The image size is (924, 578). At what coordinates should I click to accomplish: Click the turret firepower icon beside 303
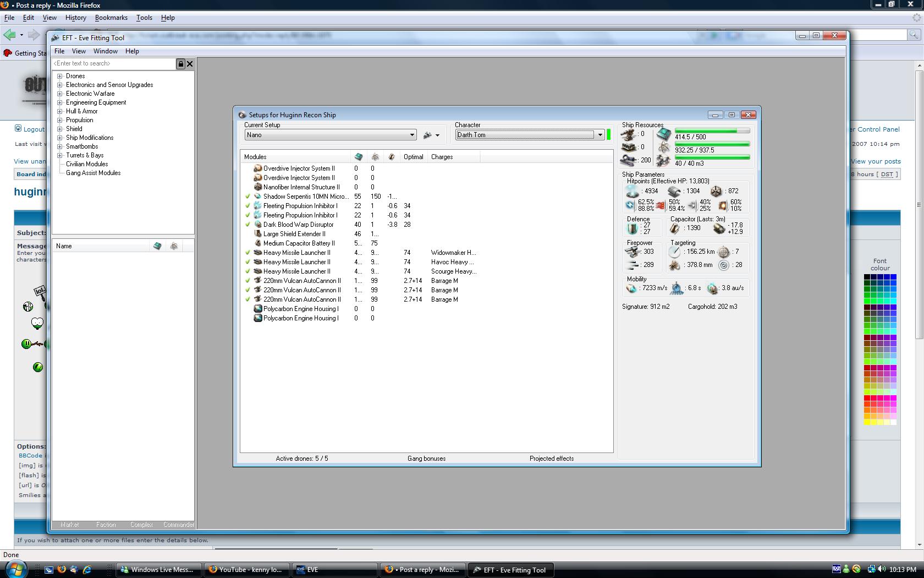point(632,252)
